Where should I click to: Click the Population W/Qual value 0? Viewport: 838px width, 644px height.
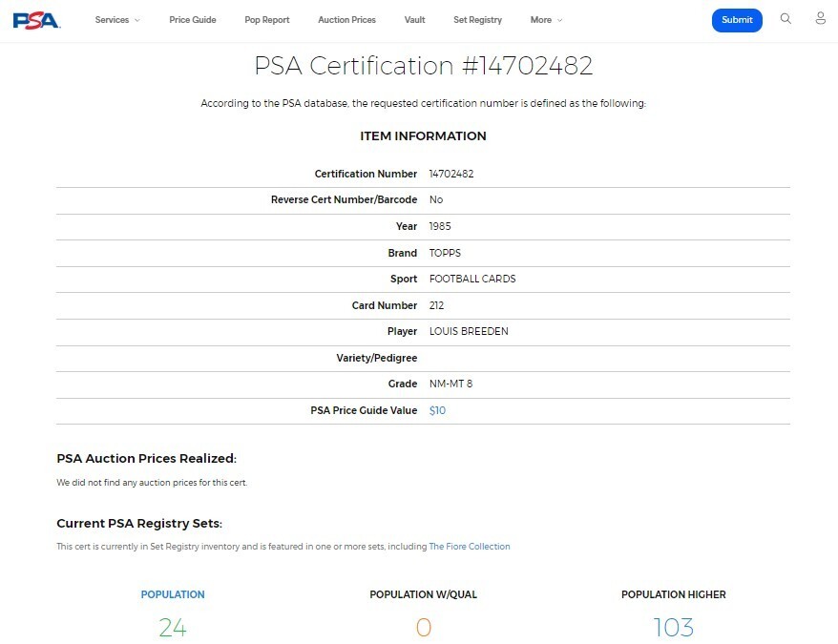(x=423, y=628)
